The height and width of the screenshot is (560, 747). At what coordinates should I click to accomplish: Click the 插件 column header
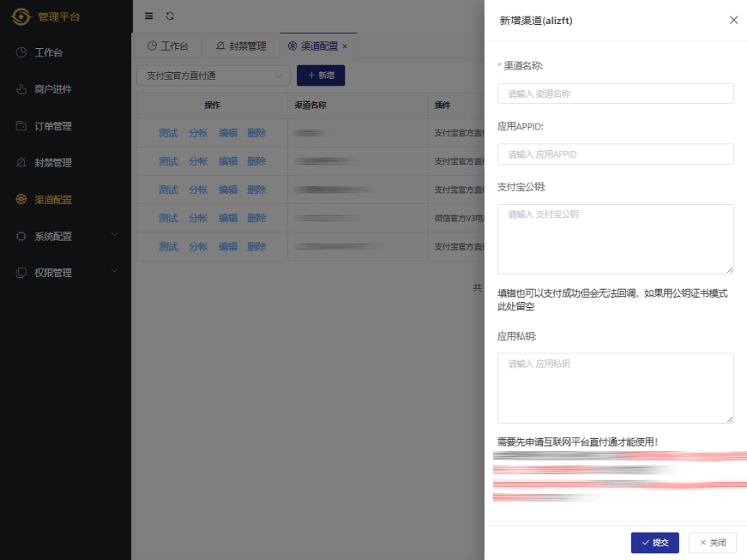point(442,105)
